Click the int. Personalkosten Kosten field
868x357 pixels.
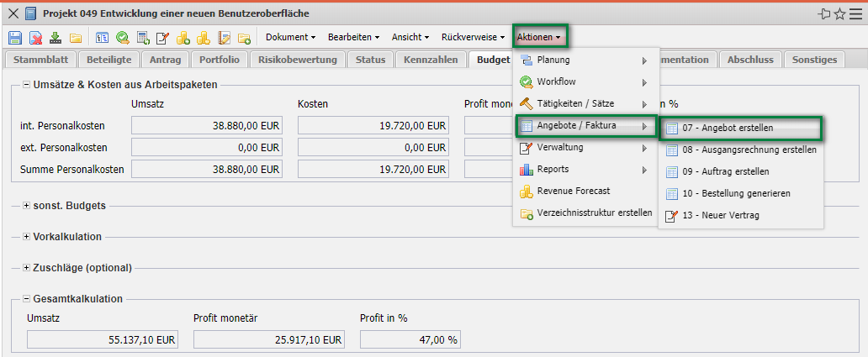[373, 126]
